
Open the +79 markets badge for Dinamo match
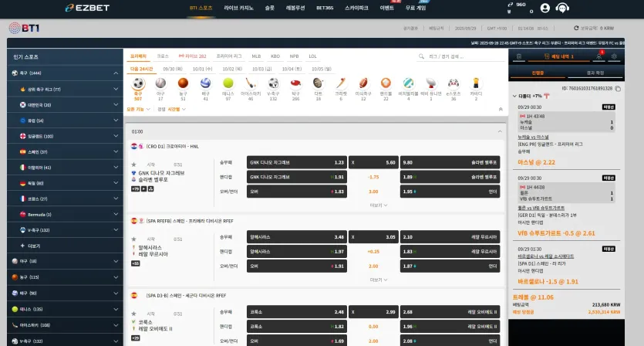135,189
